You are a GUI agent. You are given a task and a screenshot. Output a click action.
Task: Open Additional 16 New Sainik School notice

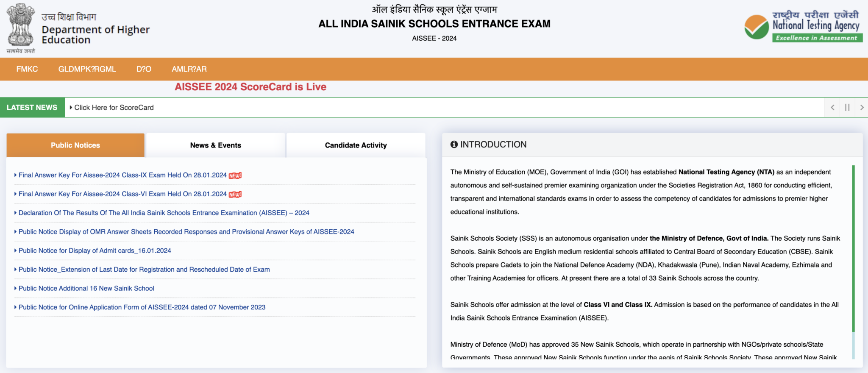pos(86,288)
